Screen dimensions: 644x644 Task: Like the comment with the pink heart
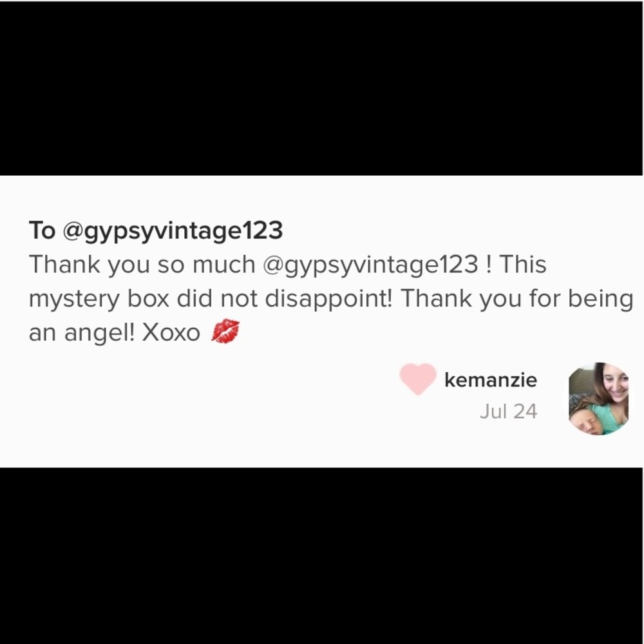[x=418, y=379]
